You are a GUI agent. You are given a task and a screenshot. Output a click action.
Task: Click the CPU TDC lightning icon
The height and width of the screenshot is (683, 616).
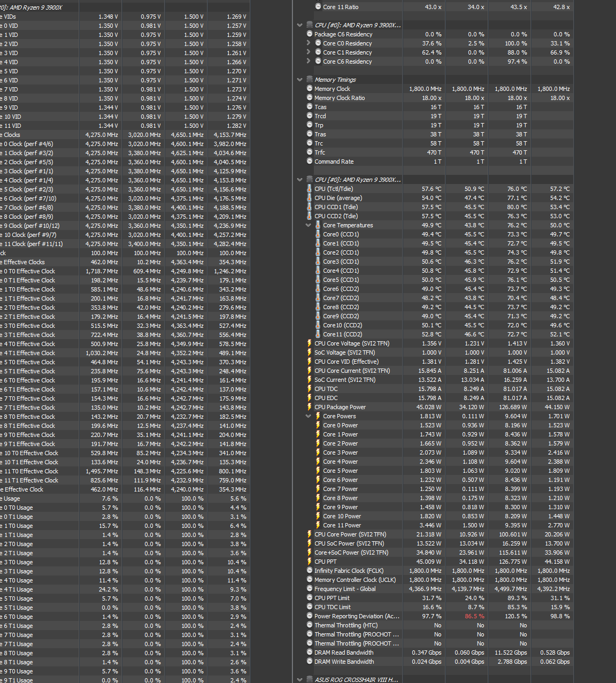point(310,389)
